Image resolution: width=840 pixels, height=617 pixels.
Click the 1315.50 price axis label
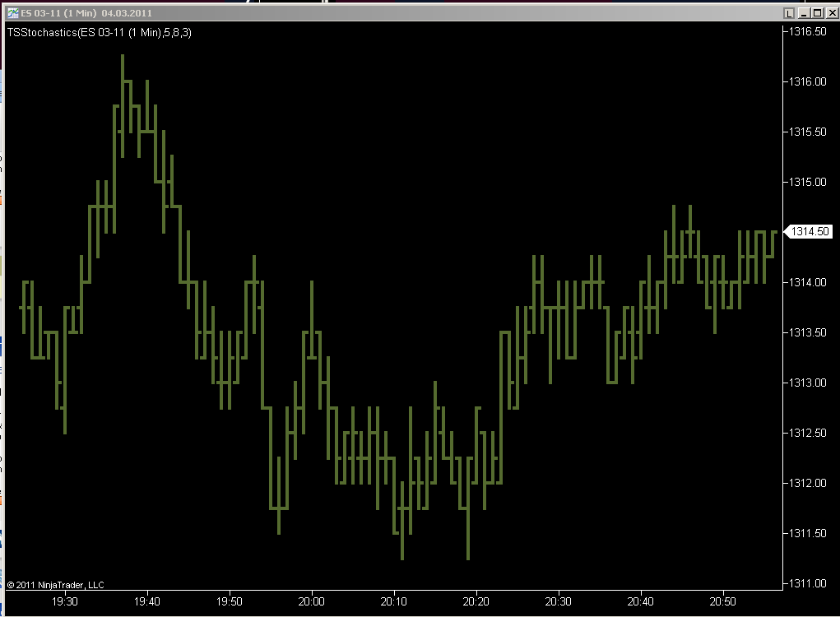(808, 132)
